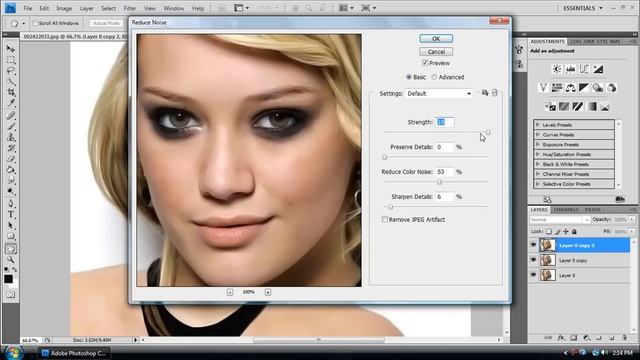Hide Layer 0 copy 2 visibility eye

point(533,245)
